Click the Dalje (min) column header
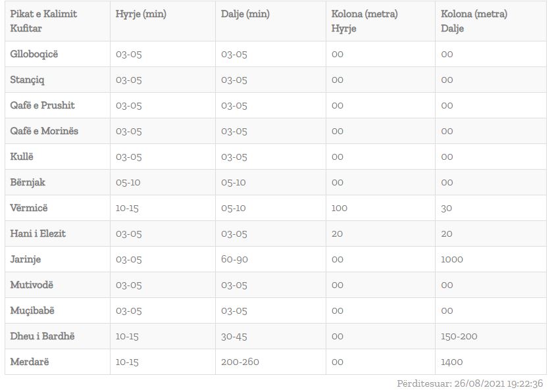Image resolution: width=554 pixels, height=392 pixels. point(245,14)
